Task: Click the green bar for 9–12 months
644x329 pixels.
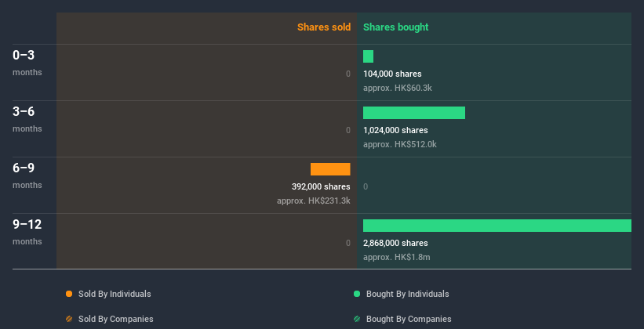Action: [497, 226]
